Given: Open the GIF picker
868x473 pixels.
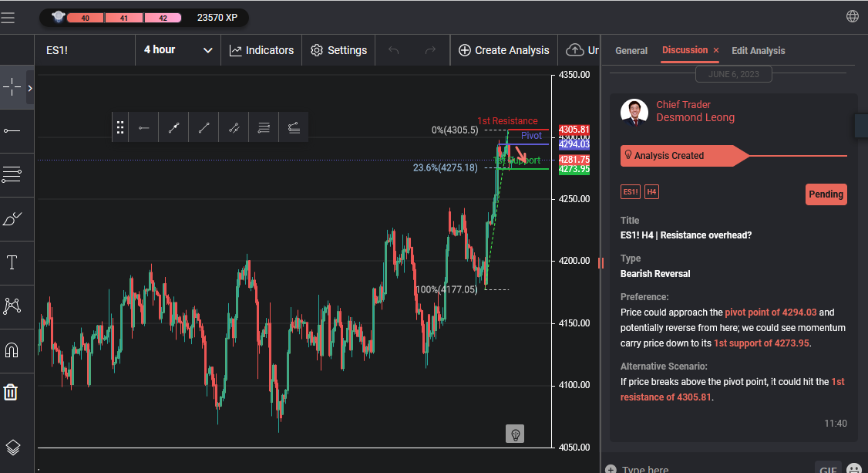Looking at the screenshot, I should (828, 468).
